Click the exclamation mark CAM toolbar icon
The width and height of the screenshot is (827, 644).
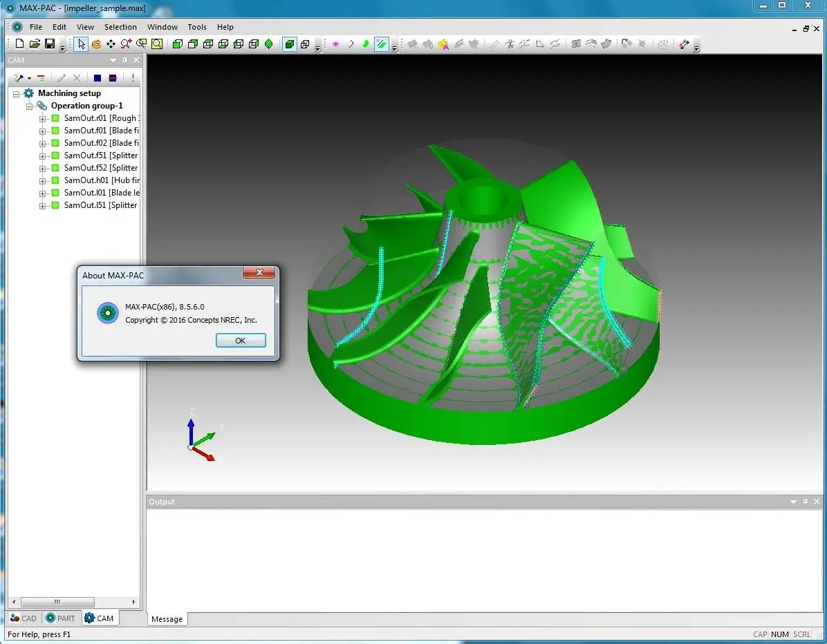point(133,78)
